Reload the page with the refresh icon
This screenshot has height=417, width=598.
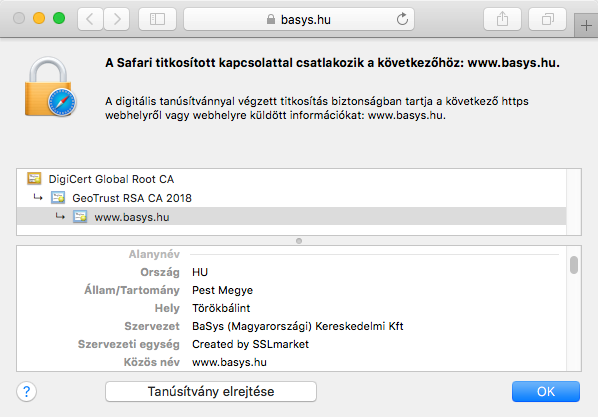coord(402,19)
